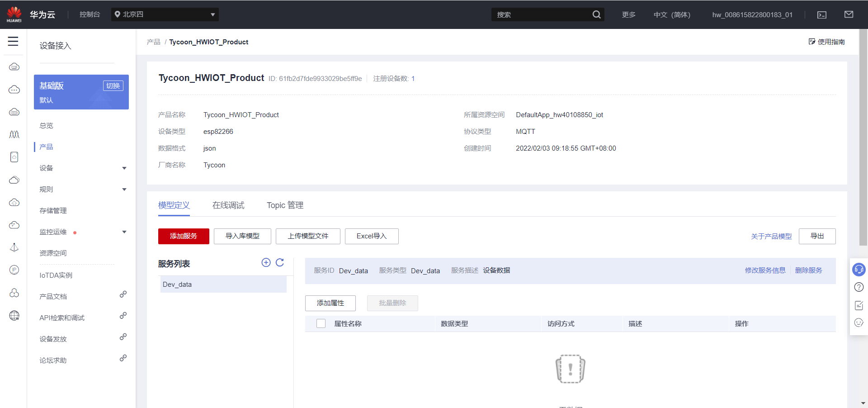Click the link icon beside API检索和调试
The image size is (868, 408).
pos(123,316)
